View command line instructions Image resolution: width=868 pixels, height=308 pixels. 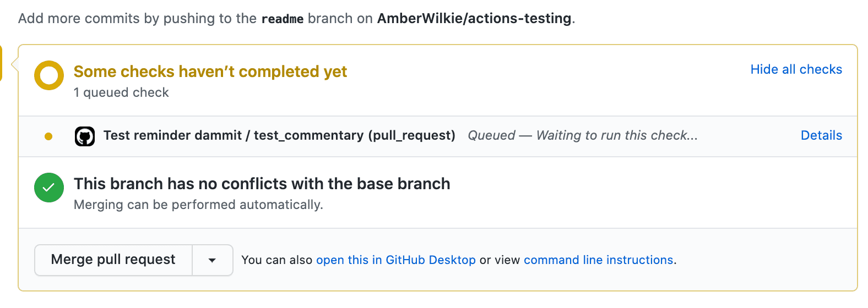pos(598,260)
